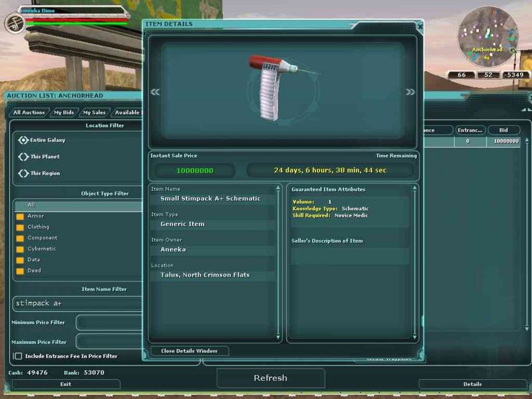Expand the Component category folder
532x399 pixels.
20,238
